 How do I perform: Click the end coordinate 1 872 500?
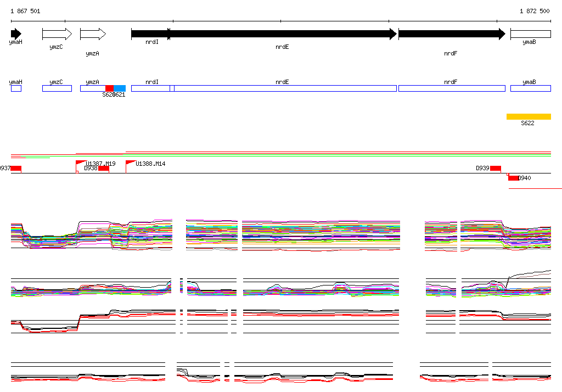[x=535, y=11]
